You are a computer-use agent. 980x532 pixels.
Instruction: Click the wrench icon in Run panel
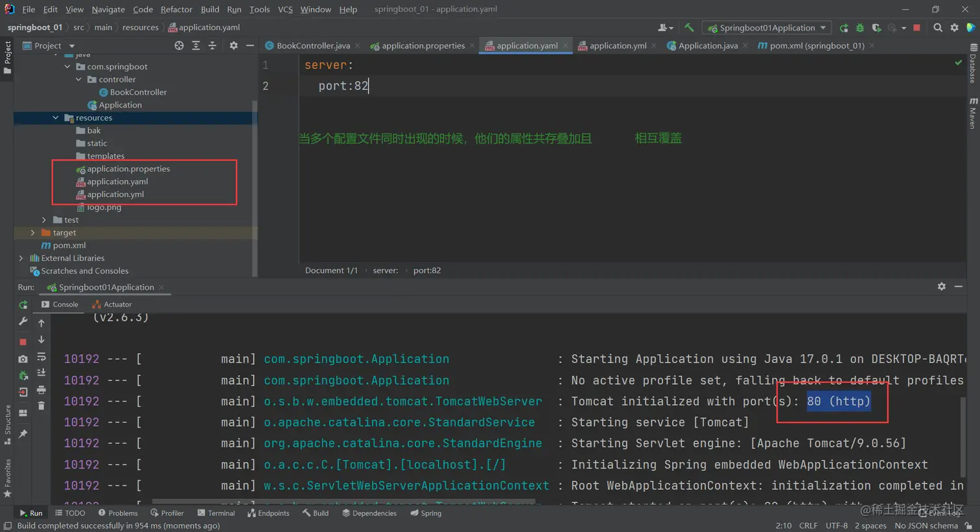(x=23, y=321)
